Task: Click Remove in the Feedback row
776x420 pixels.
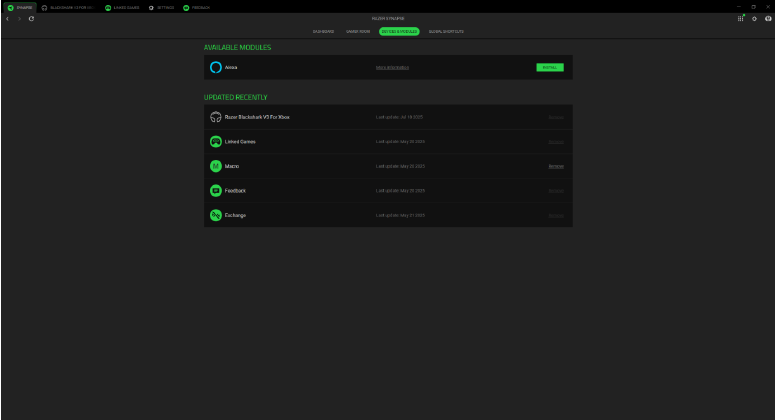Action: click(556, 190)
